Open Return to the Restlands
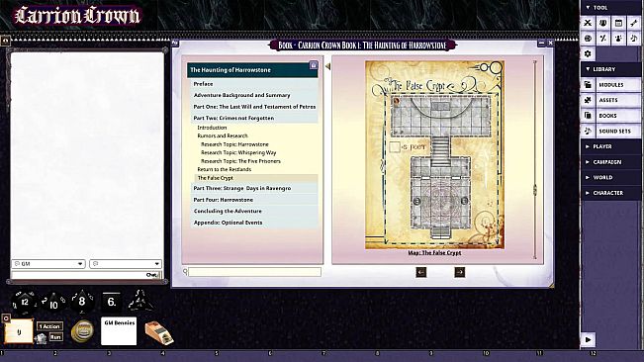 click(225, 169)
